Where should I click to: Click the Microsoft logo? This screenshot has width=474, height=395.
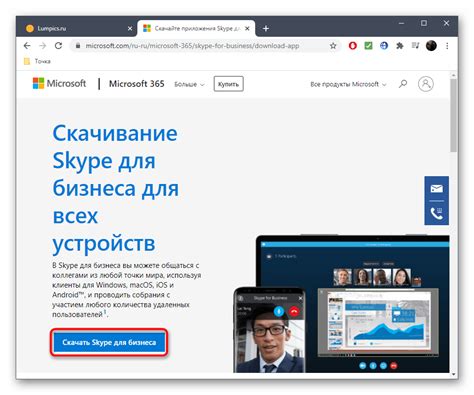(59, 83)
